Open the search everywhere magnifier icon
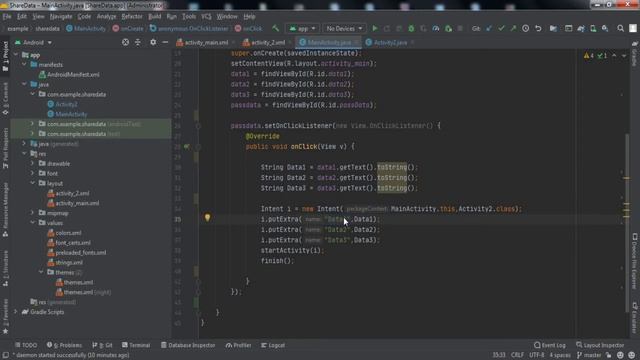The width and height of the screenshot is (640, 360). [x=620, y=29]
